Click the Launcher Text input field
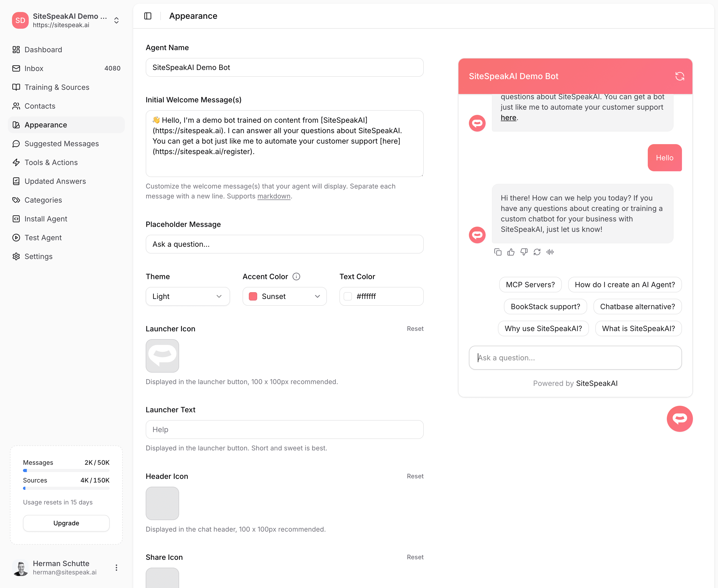718x588 pixels. pyautogui.click(x=285, y=430)
